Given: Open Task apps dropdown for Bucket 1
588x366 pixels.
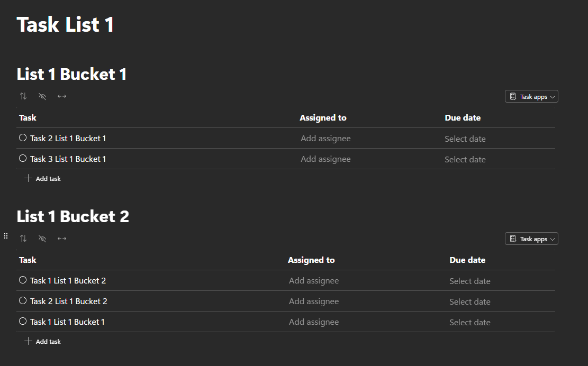Looking at the screenshot, I should 531,96.
